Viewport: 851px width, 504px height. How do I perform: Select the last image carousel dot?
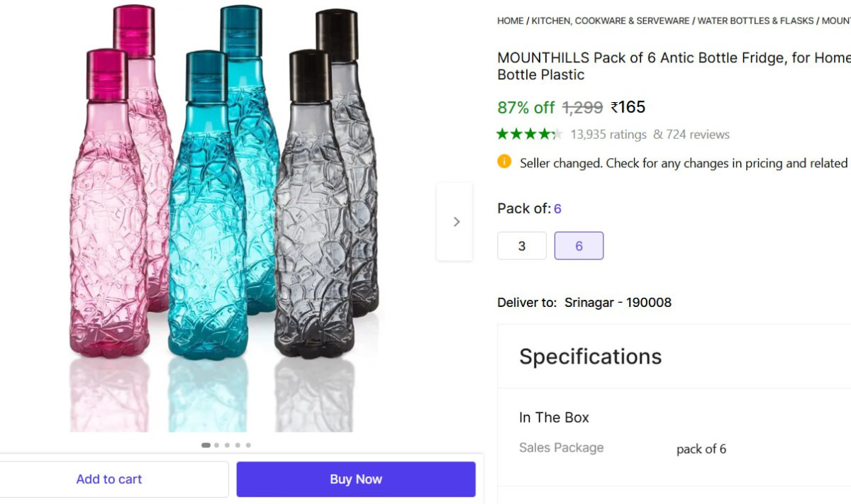point(248,445)
